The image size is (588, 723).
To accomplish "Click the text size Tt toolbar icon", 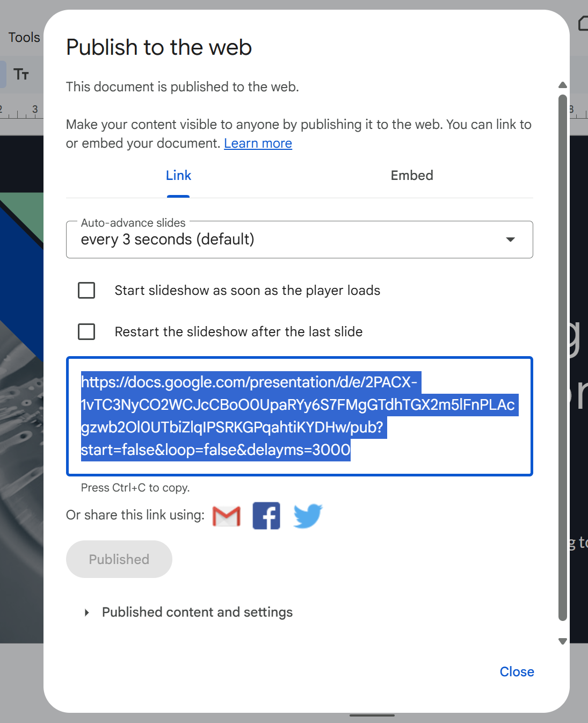I will (x=21, y=74).
